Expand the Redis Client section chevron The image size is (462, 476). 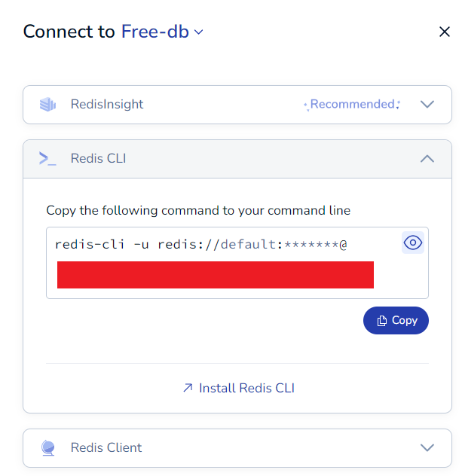click(427, 448)
